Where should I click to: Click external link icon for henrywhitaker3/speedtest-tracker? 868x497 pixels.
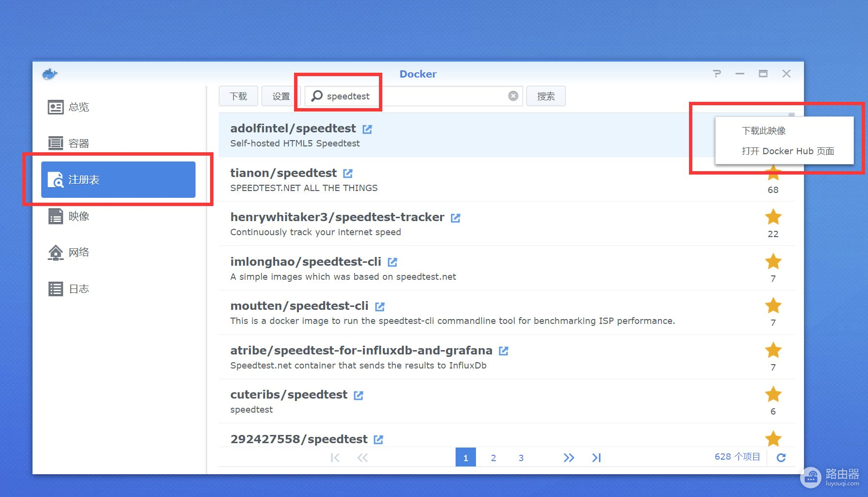tap(455, 218)
